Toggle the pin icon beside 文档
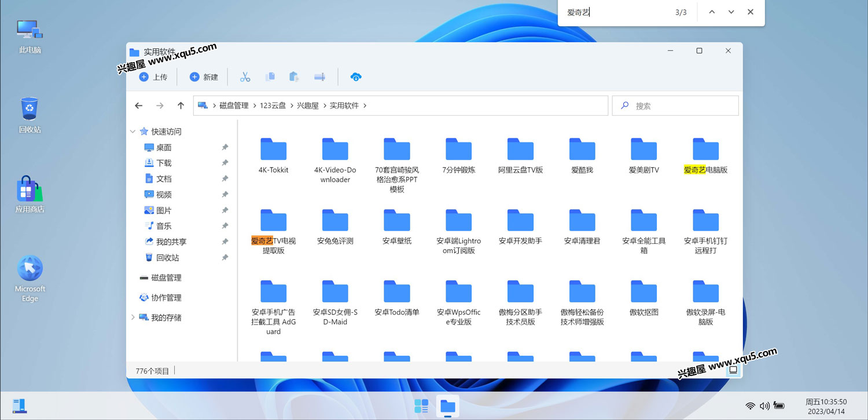The height and width of the screenshot is (420, 868). click(x=225, y=179)
